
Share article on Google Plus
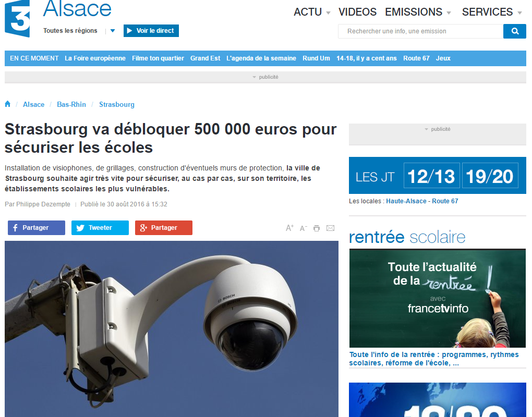[164, 227]
